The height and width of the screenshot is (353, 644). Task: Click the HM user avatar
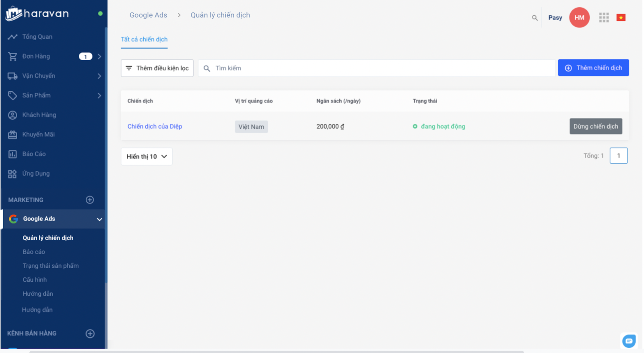pos(579,17)
